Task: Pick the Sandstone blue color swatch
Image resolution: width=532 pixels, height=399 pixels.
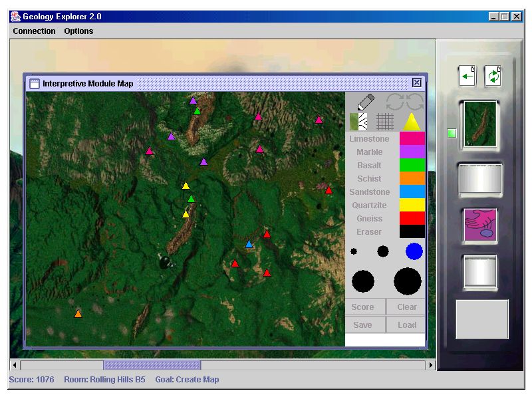Action: tap(412, 192)
